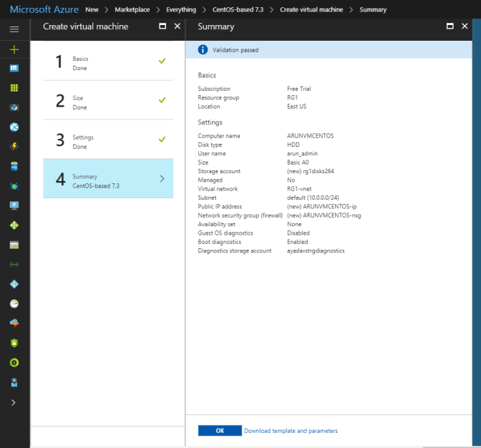Open step 4 Summary CentOS-based 7.3
Screen dimensions: 481x448
pos(107,179)
